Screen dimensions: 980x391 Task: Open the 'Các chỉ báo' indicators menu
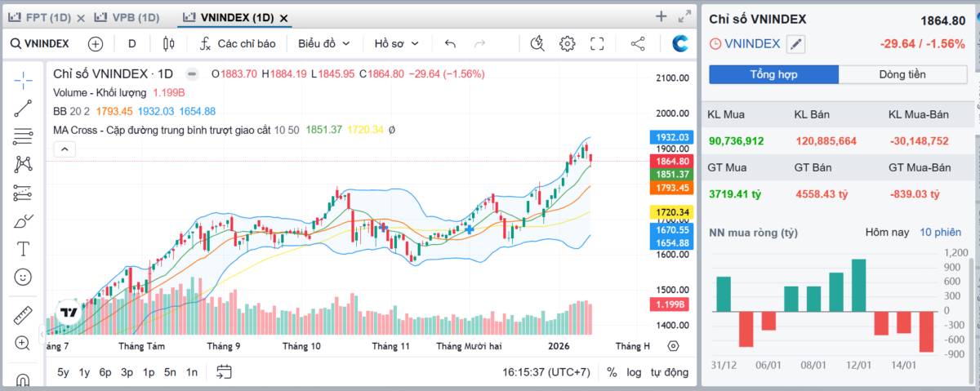tap(237, 43)
